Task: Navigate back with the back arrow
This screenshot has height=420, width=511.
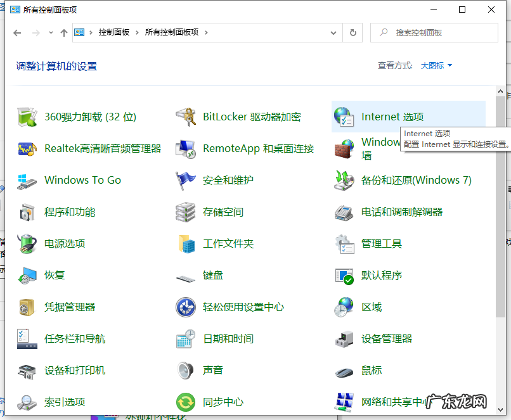Action: (17, 32)
